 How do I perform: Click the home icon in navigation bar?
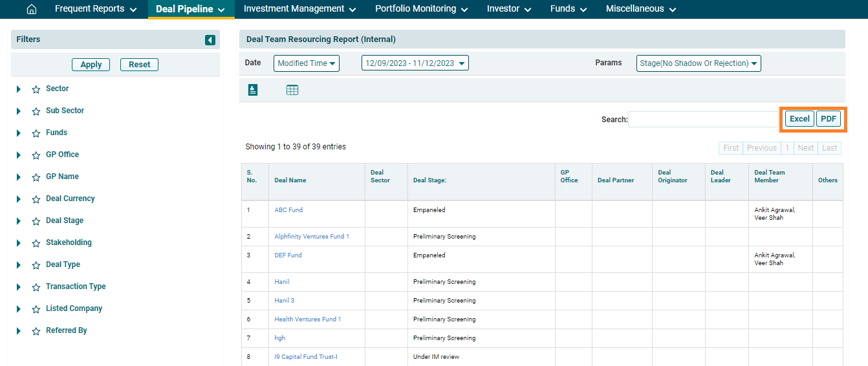tap(31, 9)
